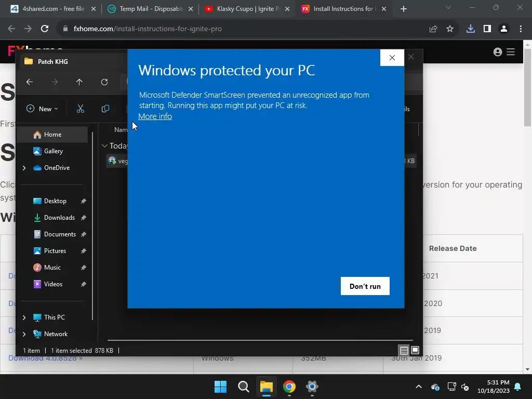
Task: Click the Don't run button
Action: point(365,286)
